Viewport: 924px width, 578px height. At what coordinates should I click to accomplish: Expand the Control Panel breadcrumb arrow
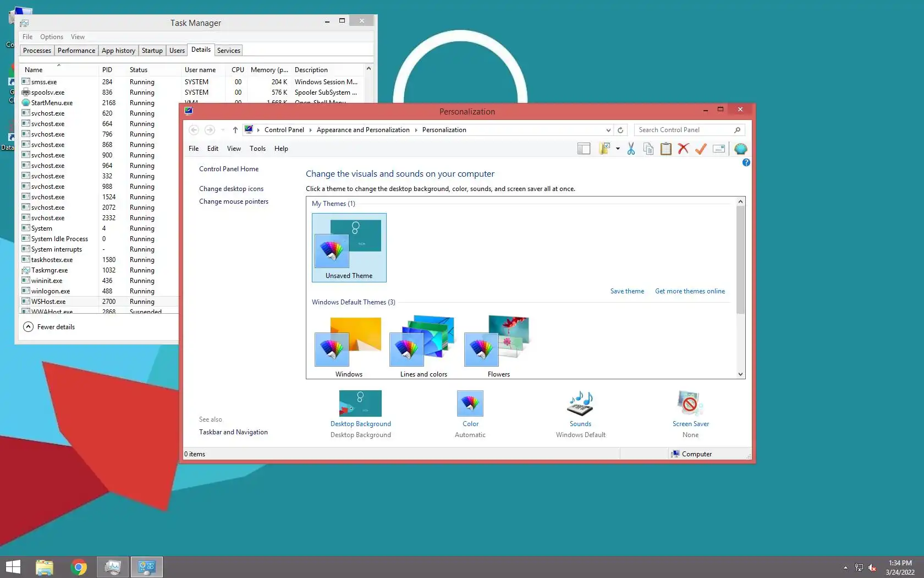tap(310, 130)
